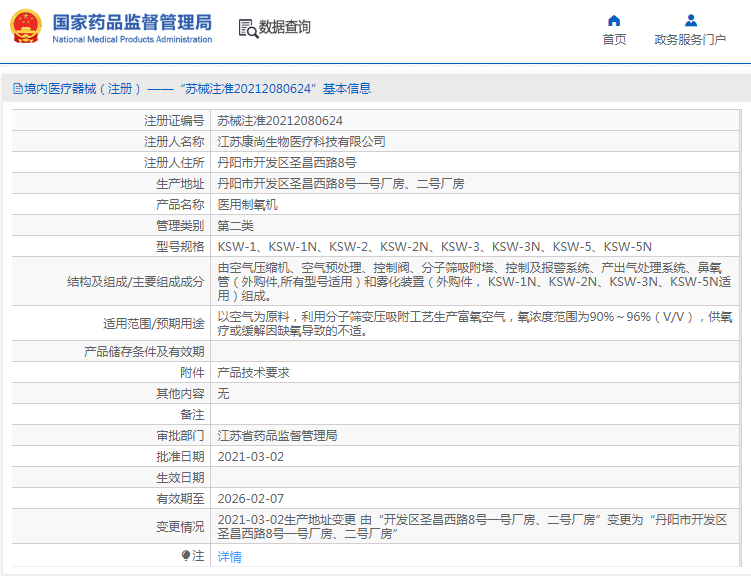Select production address 一号厂房、二号厂房 value
The height and width of the screenshot is (576, 751).
(341, 184)
